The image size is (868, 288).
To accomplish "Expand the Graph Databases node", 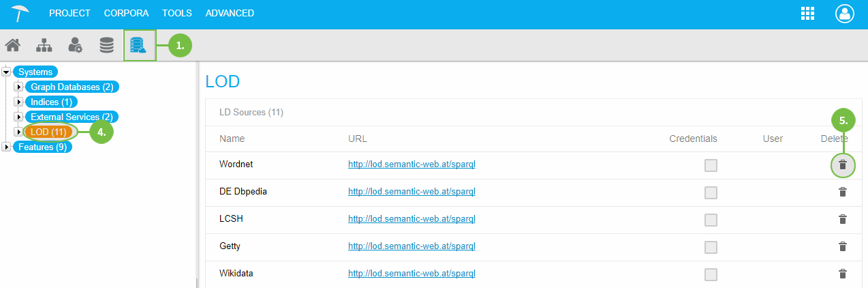I will tap(19, 87).
